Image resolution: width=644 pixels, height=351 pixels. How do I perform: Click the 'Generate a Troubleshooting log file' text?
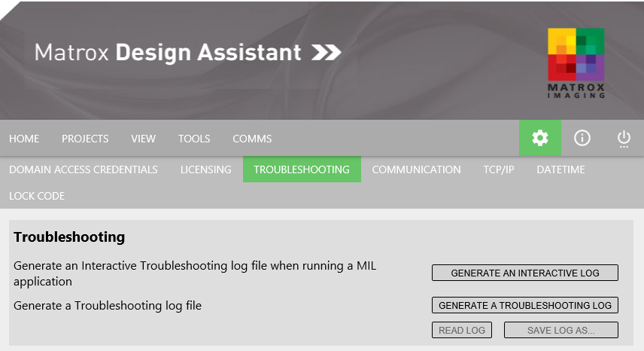pos(108,305)
